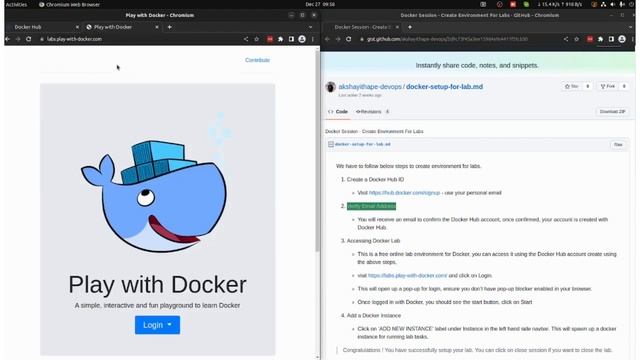Viewport: 640px width, 360px height.
Task: Share the Play with Docker page
Action: (246, 39)
